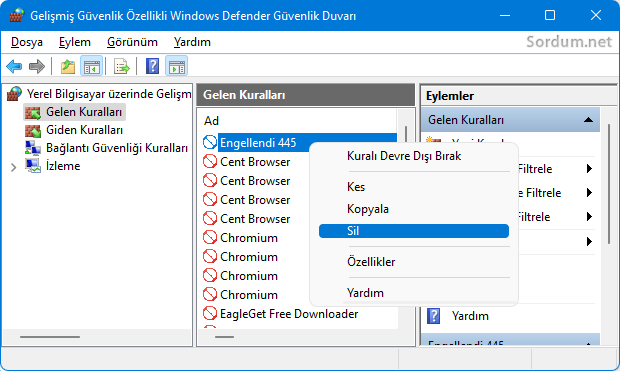620x371 pixels.
Task: Click block icon of EagleGet Free Downloader
Action: click(x=210, y=314)
